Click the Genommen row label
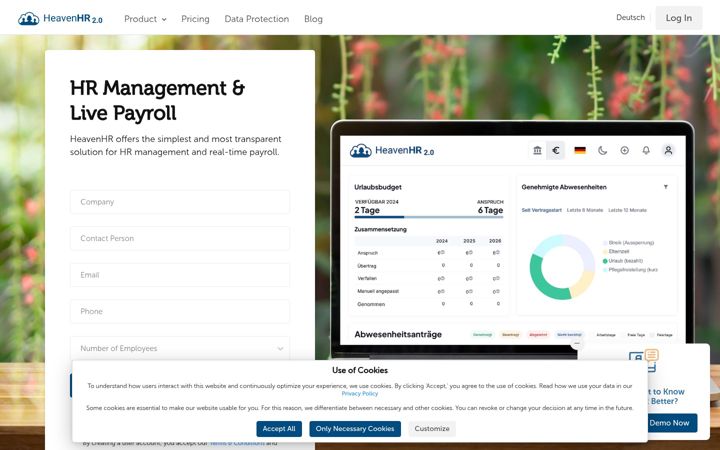 click(x=371, y=304)
